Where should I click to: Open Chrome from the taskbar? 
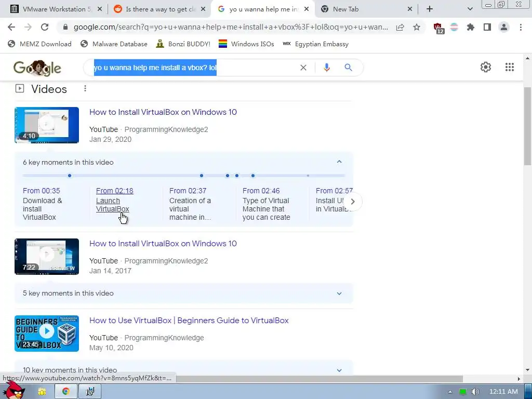(x=66, y=391)
